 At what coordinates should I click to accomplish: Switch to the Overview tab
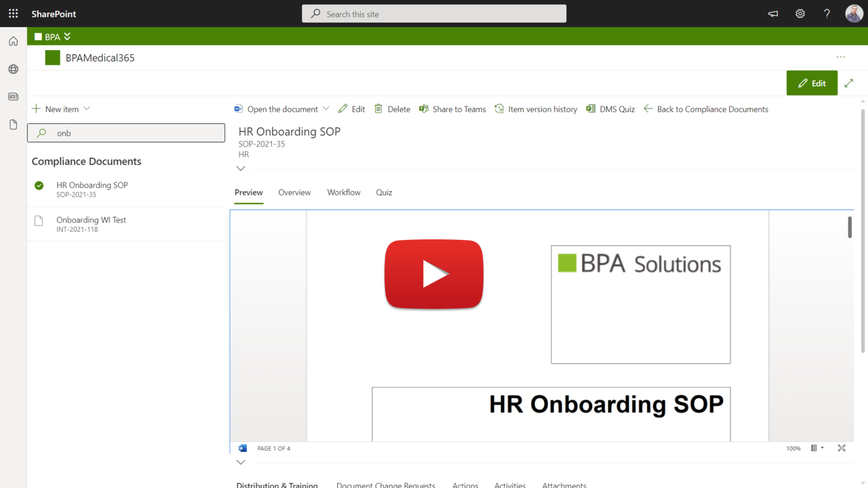(294, 192)
